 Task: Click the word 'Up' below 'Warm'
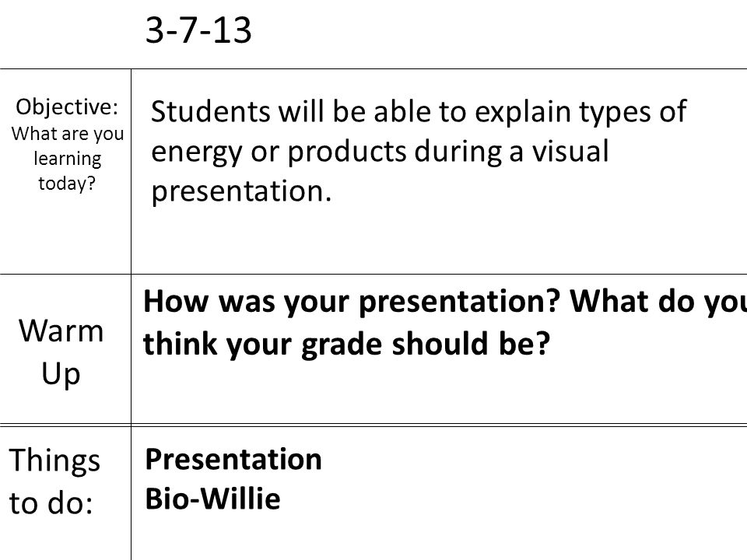[61, 374]
